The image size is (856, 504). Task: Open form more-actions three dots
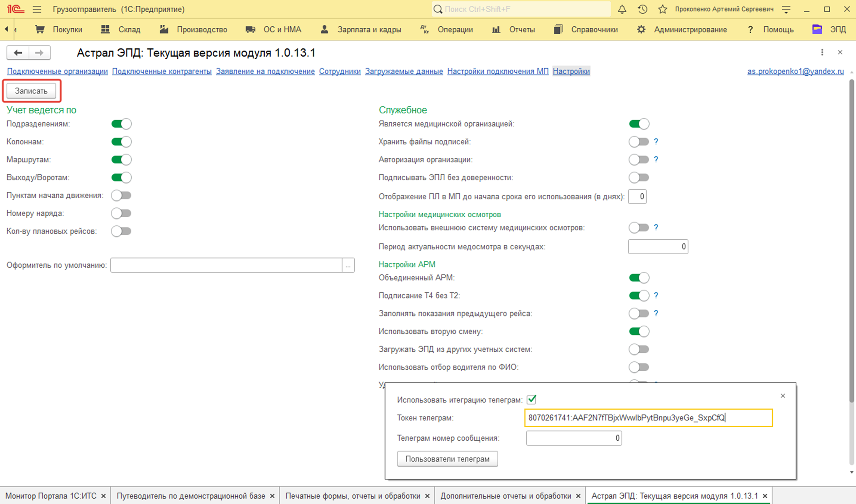[x=822, y=52]
